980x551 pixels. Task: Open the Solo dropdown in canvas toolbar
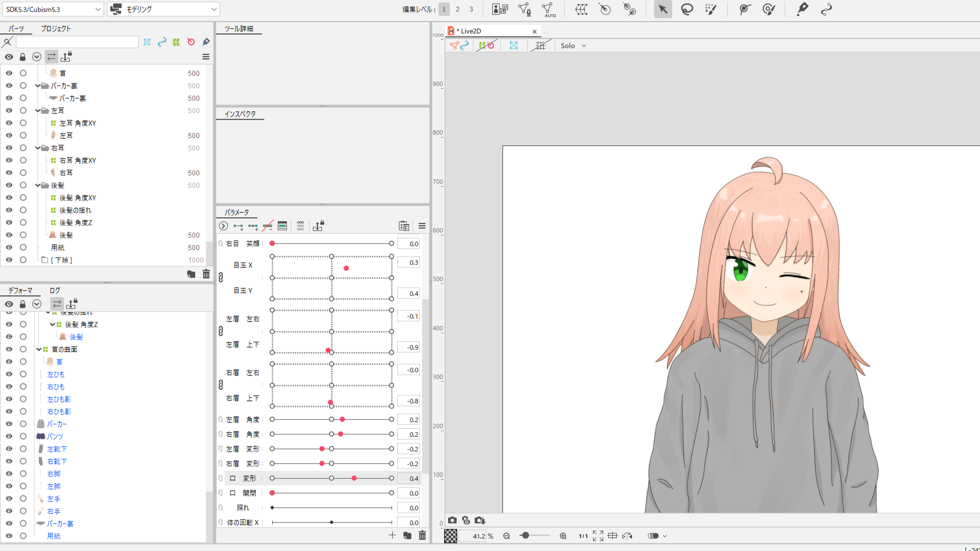point(573,46)
